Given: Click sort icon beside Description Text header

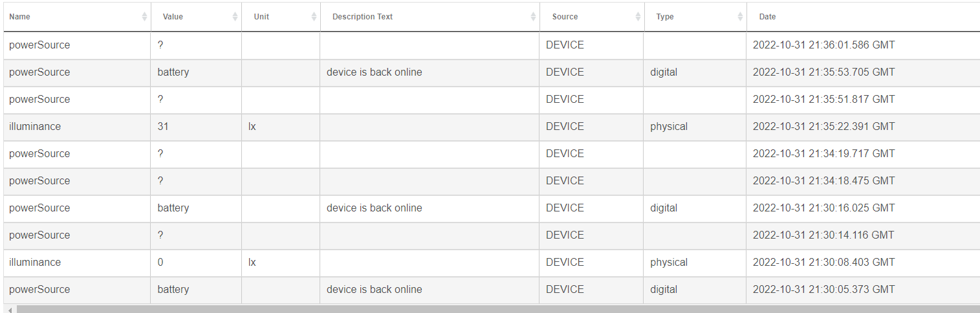Looking at the screenshot, I should [x=533, y=17].
